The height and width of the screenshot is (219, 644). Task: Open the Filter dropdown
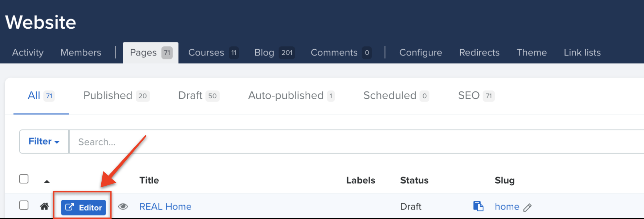44,141
